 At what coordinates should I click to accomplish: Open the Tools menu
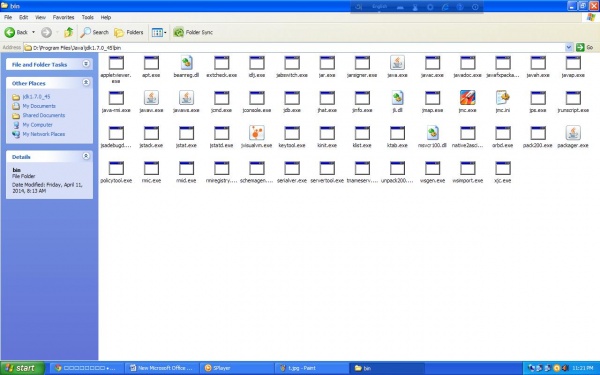coord(88,17)
